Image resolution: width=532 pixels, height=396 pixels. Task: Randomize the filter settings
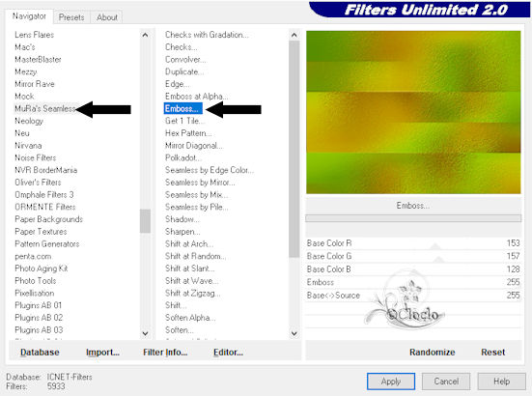(432, 353)
